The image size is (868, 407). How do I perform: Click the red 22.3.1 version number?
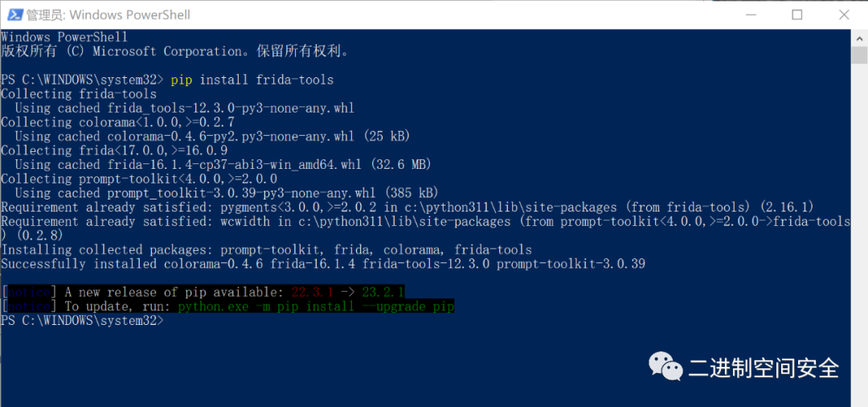(312, 292)
